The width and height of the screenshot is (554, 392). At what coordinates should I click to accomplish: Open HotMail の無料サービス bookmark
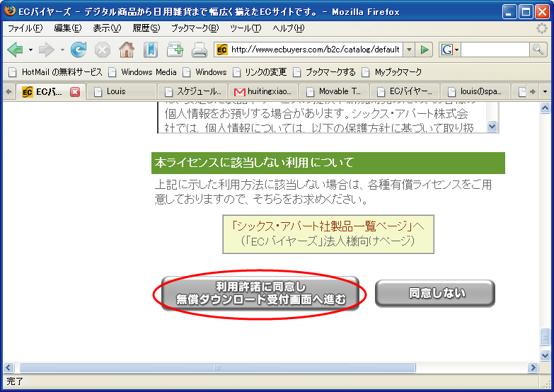55,72
